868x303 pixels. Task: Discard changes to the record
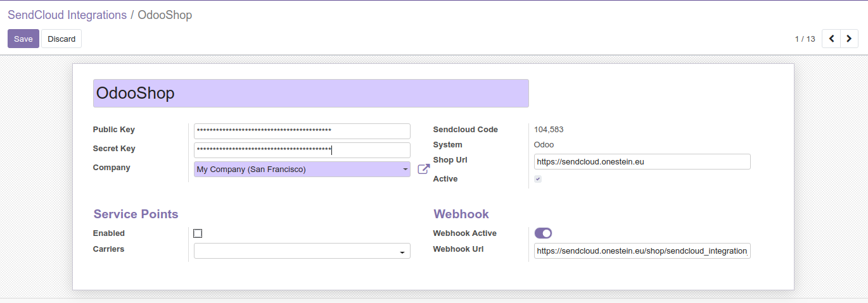click(x=61, y=39)
